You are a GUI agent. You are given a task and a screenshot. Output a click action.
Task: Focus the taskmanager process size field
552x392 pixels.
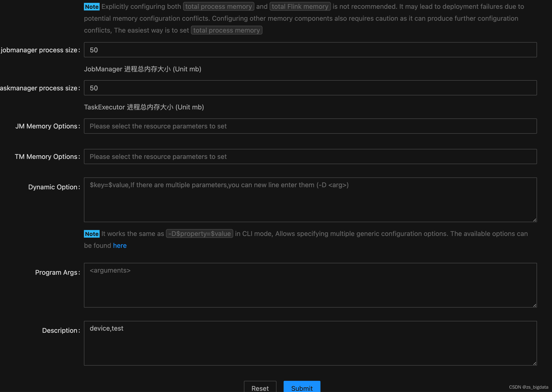(310, 88)
